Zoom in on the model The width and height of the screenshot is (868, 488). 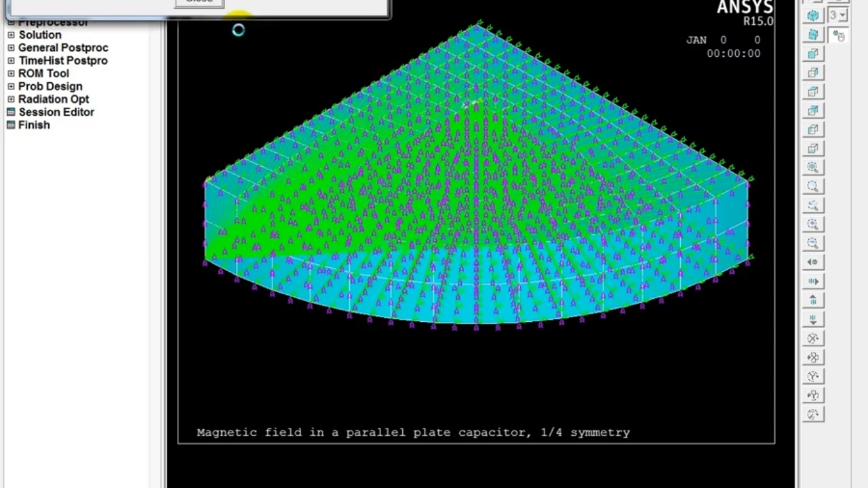coord(812,224)
